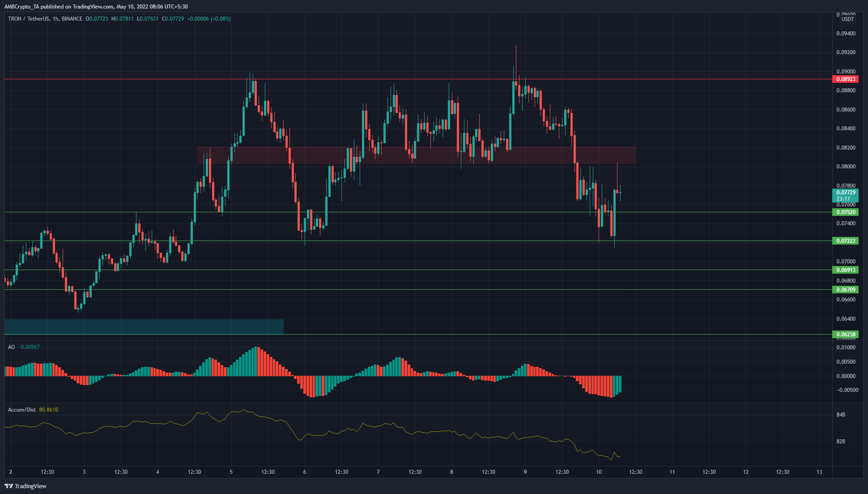Image resolution: width=868 pixels, height=494 pixels.
Task: Click the AO indicator label
Action: 11,347
